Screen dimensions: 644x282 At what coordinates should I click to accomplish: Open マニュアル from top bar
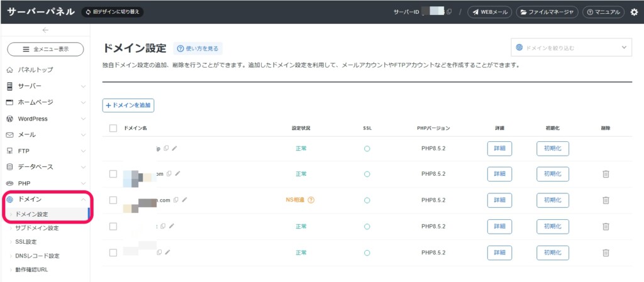coord(603,12)
